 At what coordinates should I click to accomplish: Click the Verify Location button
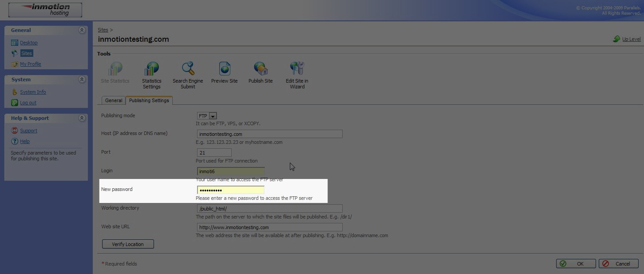pos(128,244)
